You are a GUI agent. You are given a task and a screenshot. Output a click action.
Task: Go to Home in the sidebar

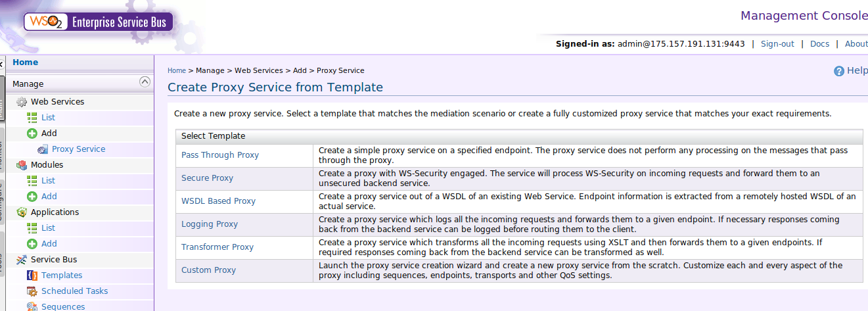(x=26, y=62)
